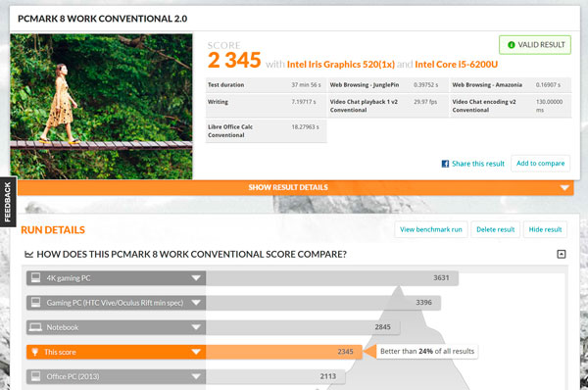Click the Office PC (2013) monitor icon
The width and height of the screenshot is (588, 390).
(35, 376)
